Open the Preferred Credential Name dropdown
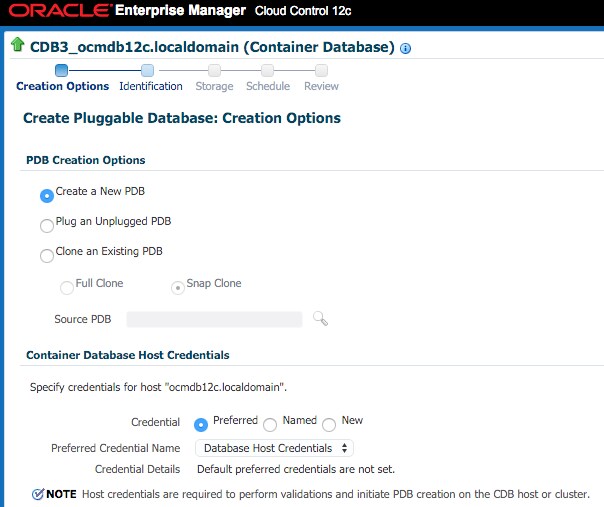 pos(274,448)
